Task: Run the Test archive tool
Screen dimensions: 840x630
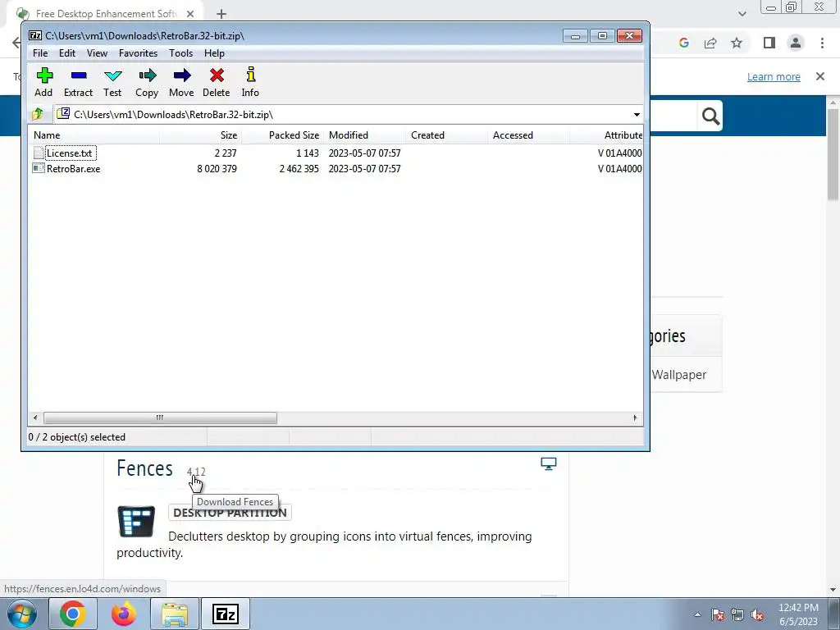Action: (x=112, y=75)
